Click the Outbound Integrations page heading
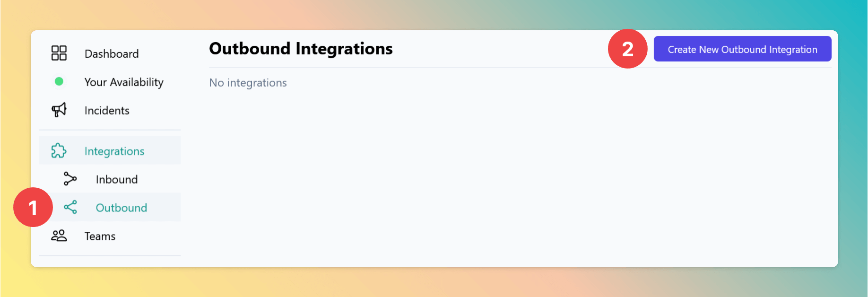 click(301, 49)
